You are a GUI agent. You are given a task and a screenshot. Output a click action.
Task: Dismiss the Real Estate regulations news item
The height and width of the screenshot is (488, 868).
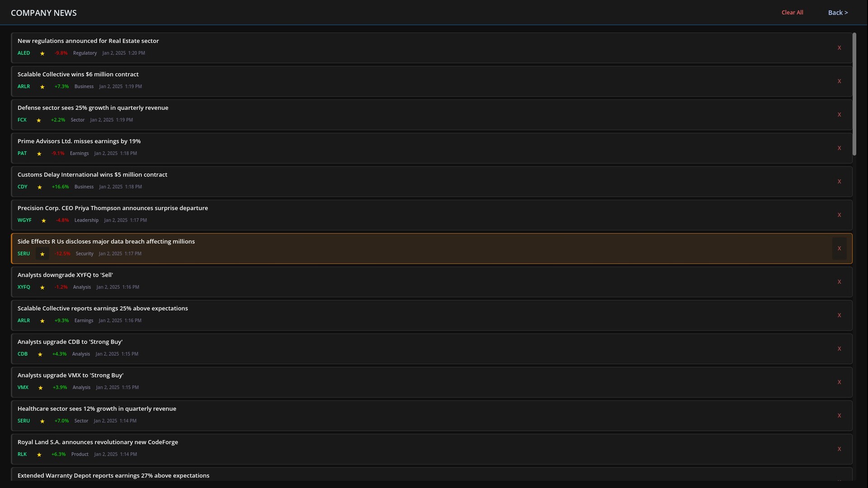coord(839,48)
